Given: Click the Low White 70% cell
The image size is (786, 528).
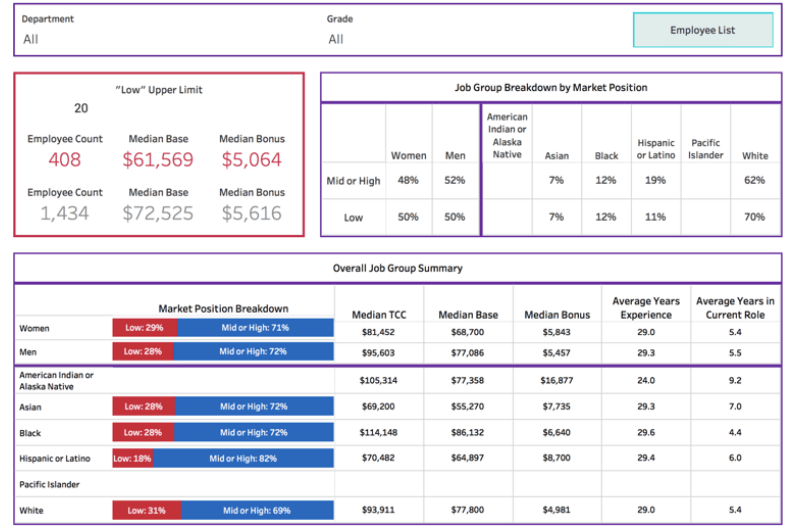Looking at the screenshot, I should click(x=754, y=217).
